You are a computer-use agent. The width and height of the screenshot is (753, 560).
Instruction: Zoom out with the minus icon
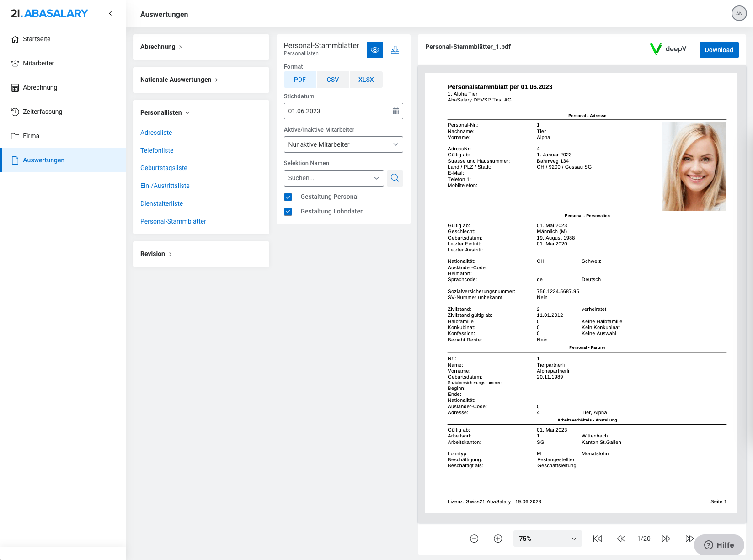[x=474, y=539]
